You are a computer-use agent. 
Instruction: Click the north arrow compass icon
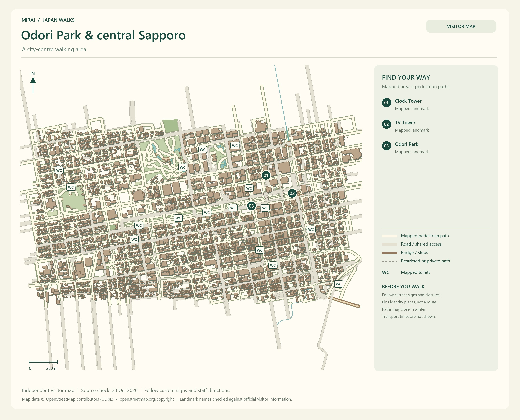tap(33, 82)
